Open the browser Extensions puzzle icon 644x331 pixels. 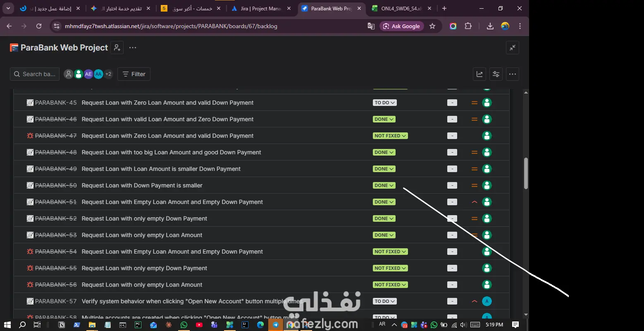[468, 26]
